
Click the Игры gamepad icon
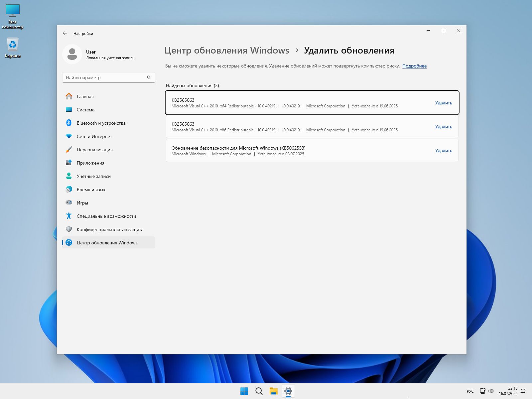pyautogui.click(x=69, y=202)
